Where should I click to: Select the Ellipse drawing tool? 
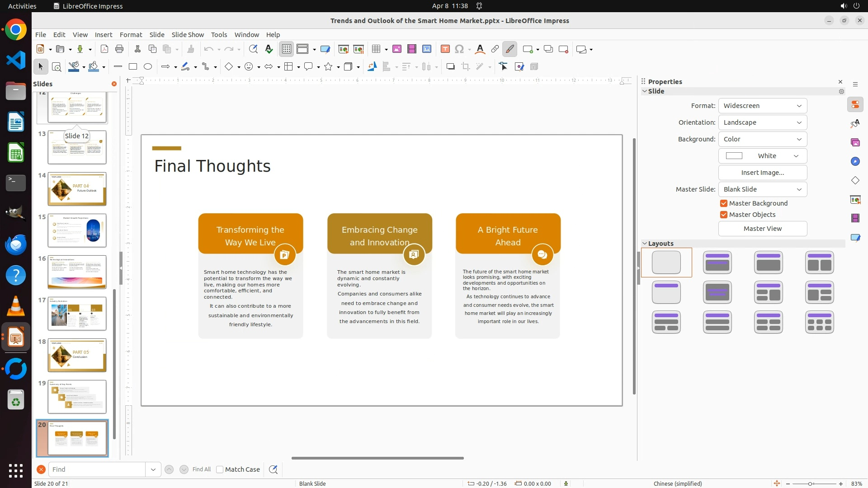click(148, 67)
